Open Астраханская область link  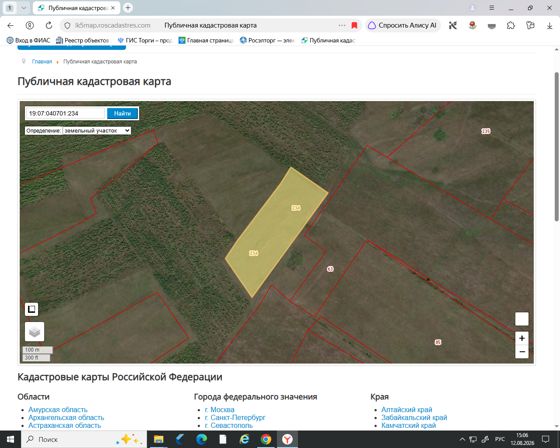[x=64, y=425]
